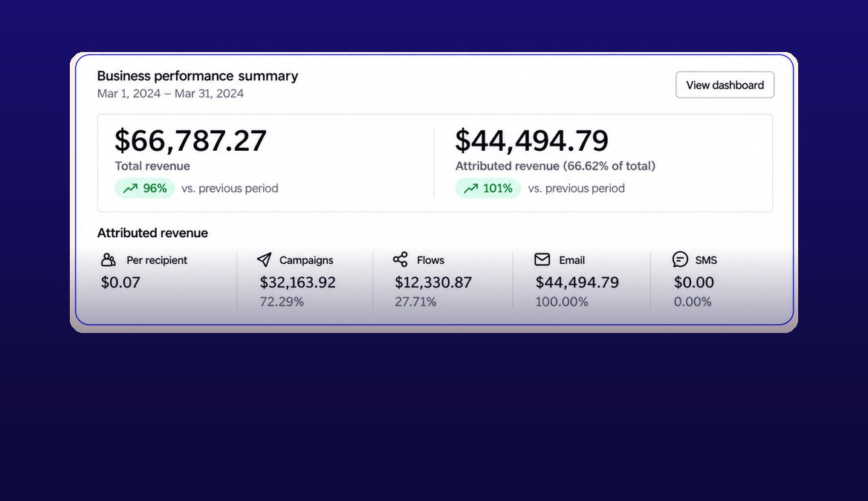Click the 'Campaigns' label
Image resolution: width=868 pixels, height=501 pixels.
(306, 260)
